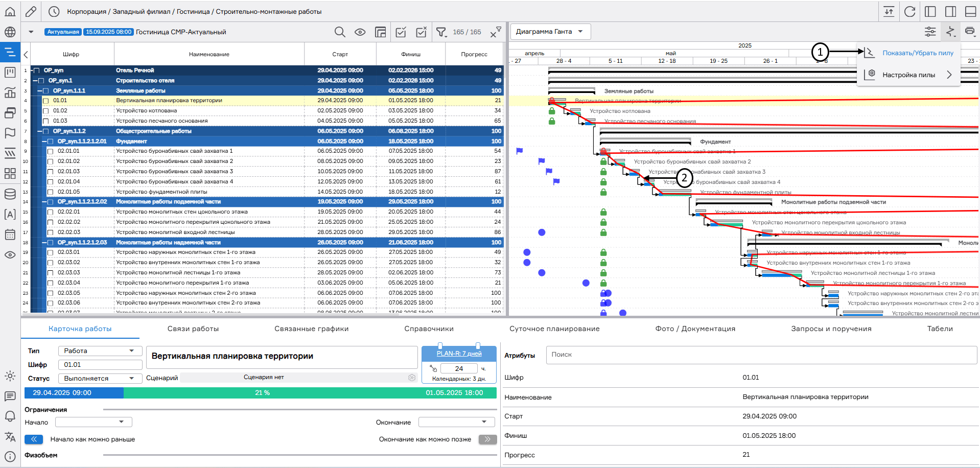980x468 pixels.
Task: Click the search magnifier icon in schedule toolbar
Action: tap(340, 32)
